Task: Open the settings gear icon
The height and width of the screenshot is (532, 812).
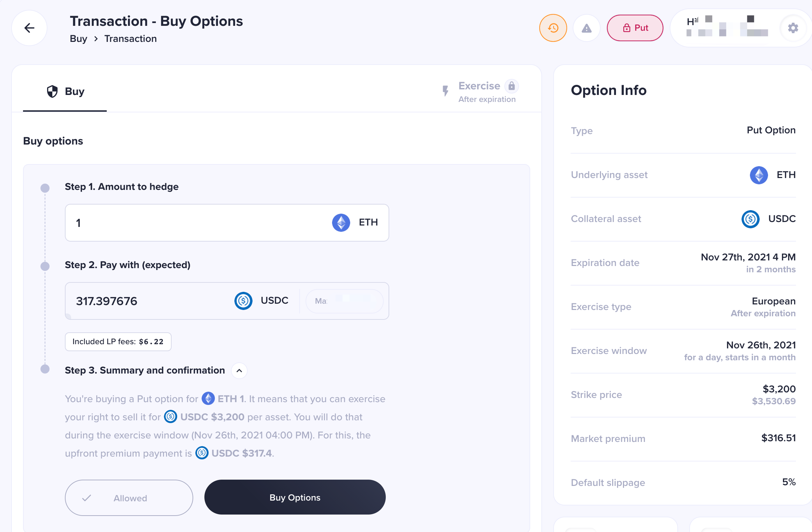Action: [x=793, y=28]
